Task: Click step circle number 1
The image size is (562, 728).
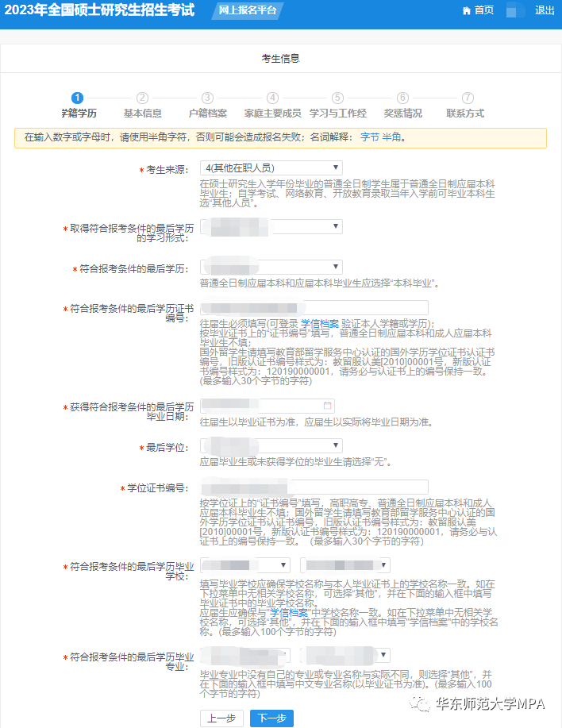Action: (x=77, y=98)
